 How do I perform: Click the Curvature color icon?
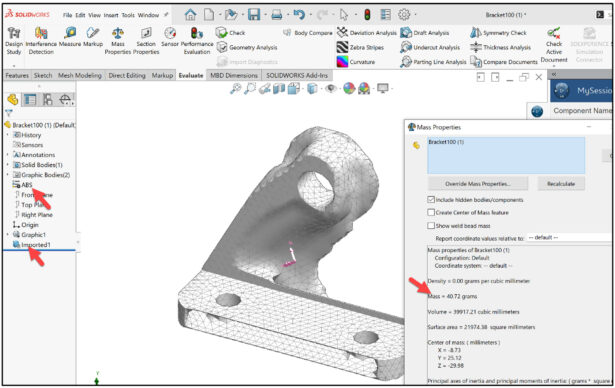[x=342, y=62]
